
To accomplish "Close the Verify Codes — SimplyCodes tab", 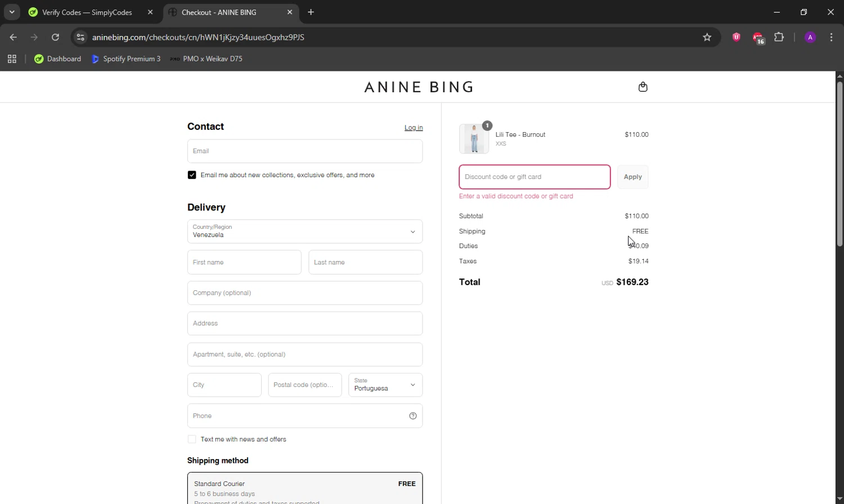I will tap(150, 12).
